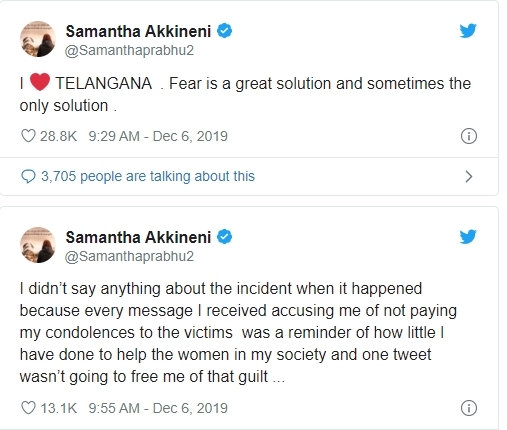The image size is (507, 430).
Task: Click the Twitter bird icon in the first tweet
Action: pos(468,31)
